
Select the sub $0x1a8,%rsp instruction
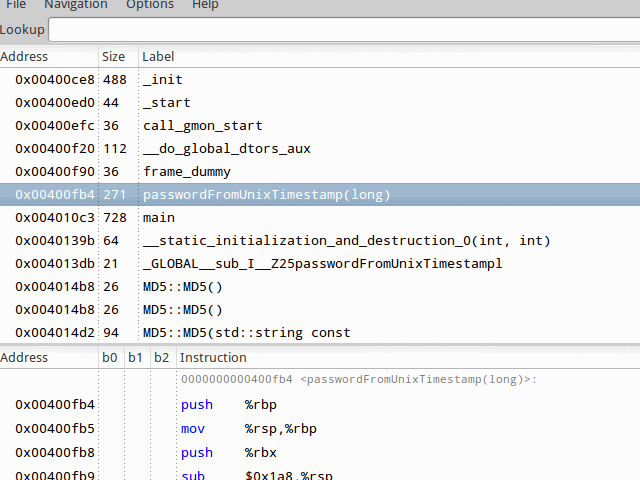tap(257, 475)
